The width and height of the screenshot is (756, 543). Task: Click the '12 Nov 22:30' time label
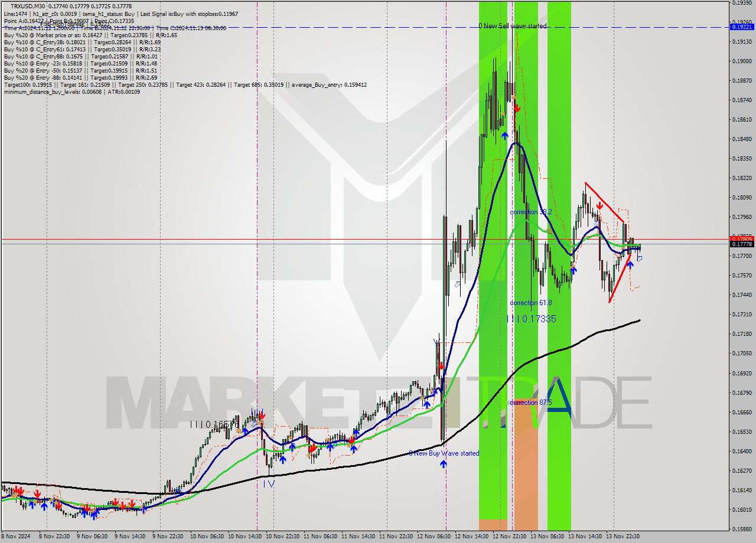(510, 537)
